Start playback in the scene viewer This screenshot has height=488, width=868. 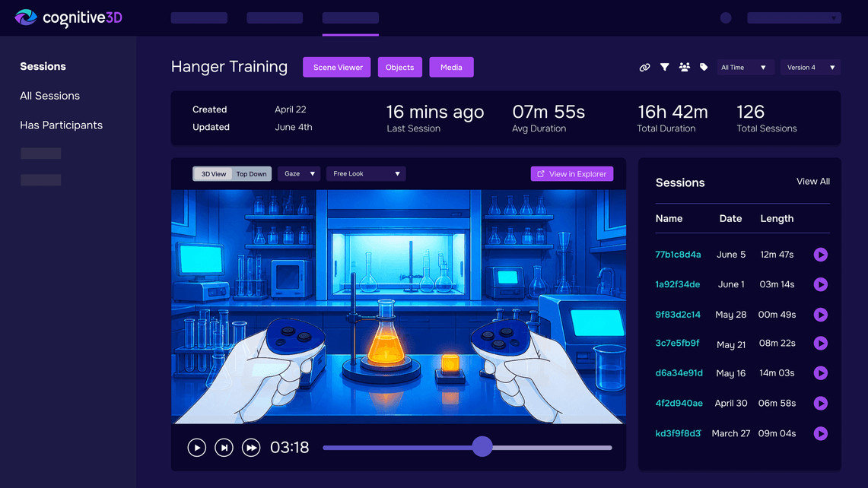pyautogui.click(x=196, y=447)
